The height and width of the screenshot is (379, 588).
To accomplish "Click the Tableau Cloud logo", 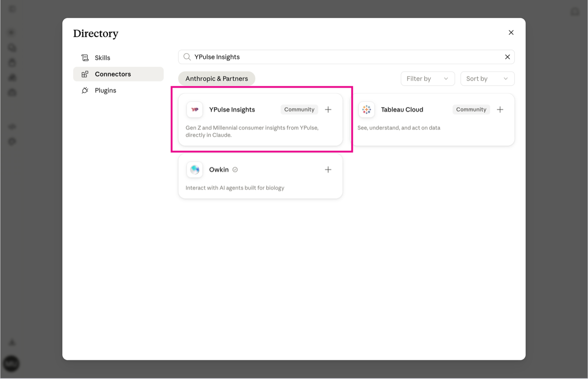I will (x=367, y=110).
